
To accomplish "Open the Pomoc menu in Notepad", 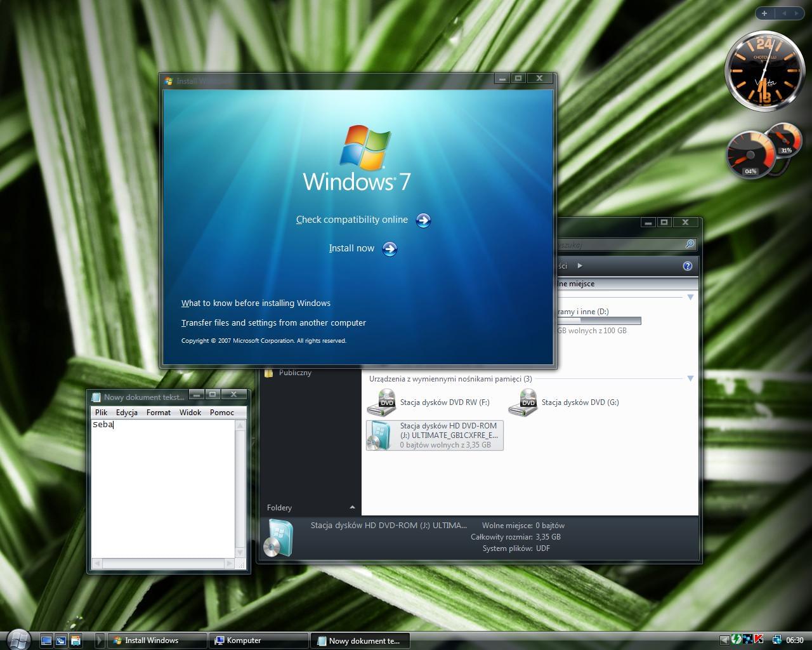I will (222, 412).
